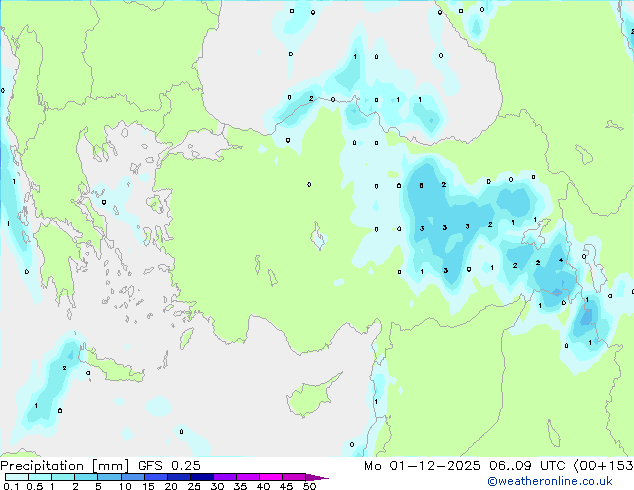Click the "06..09" time range text
The height and width of the screenshot is (490, 634).
pyautogui.click(x=510, y=465)
